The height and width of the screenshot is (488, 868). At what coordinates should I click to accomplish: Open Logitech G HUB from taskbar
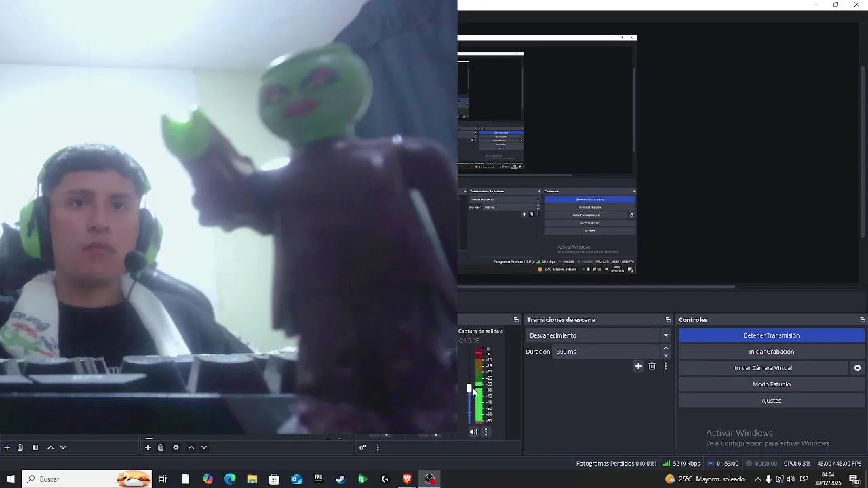click(x=385, y=479)
